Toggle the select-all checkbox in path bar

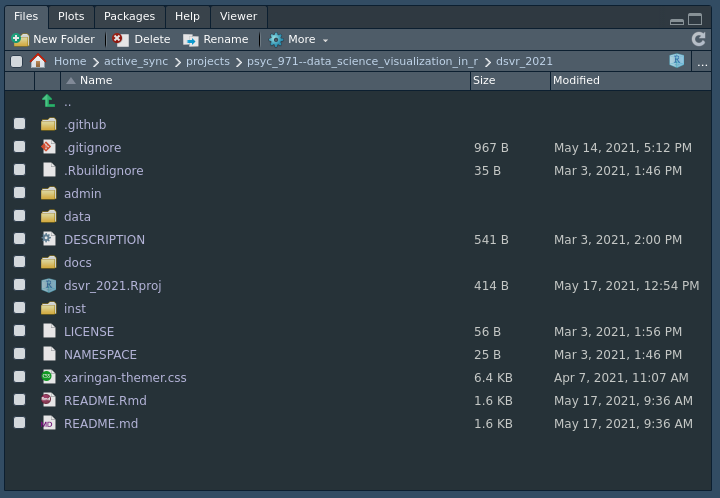[x=16, y=61]
